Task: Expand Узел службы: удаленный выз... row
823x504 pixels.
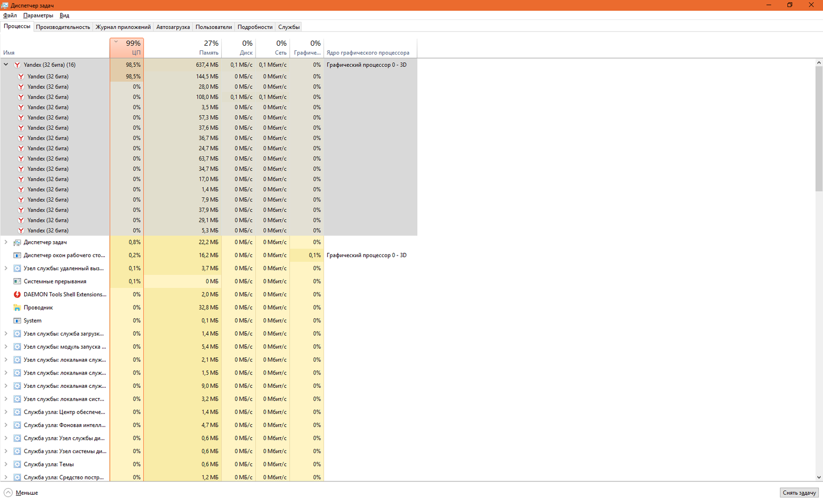Action: click(6, 268)
